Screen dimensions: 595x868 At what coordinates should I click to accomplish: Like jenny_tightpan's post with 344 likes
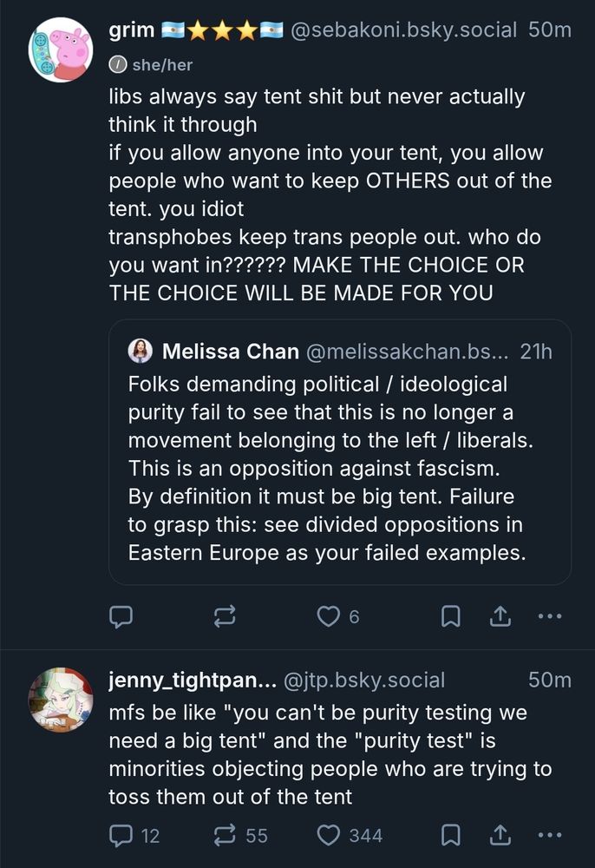coord(328,835)
